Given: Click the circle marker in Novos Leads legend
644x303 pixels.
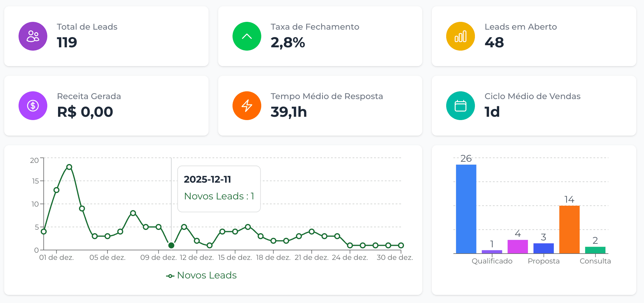Looking at the screenshot, I should (171, 275).
